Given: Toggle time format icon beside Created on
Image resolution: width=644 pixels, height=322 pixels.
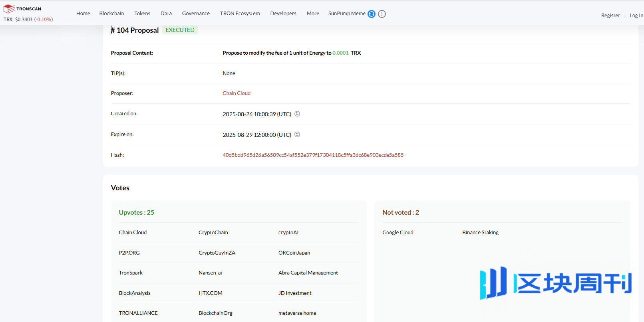Looking at the screenshot, I should 297,114.
